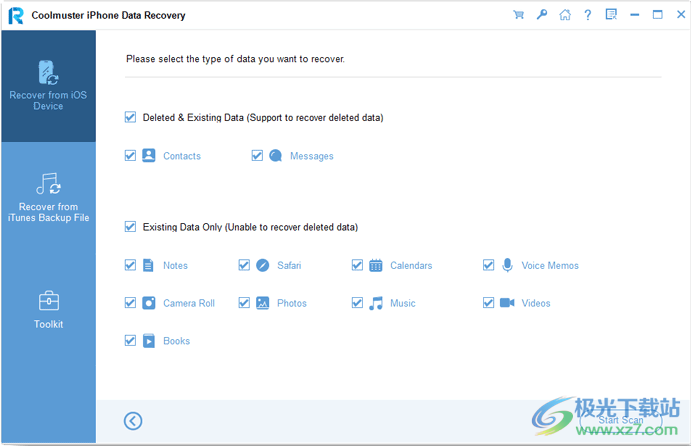Viewport: 691px width, 446px height.
Task: Go back with the circled arrow button
Action: [x=133, y=421]
